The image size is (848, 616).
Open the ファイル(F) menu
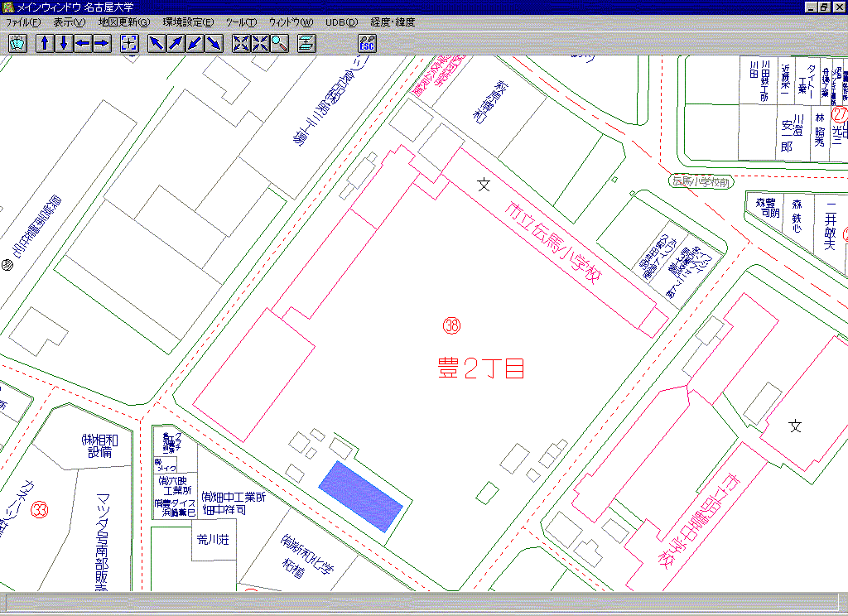[23, 22]
